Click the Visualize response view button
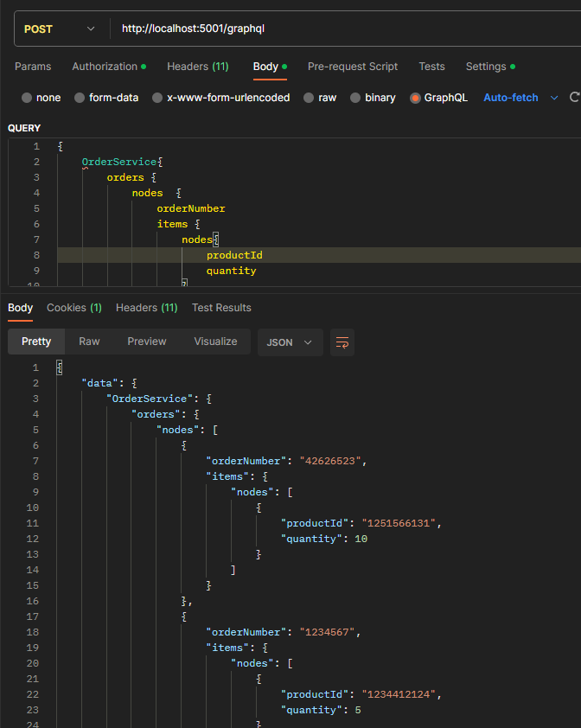Screen dimensions: 581x728 (215, 342)
